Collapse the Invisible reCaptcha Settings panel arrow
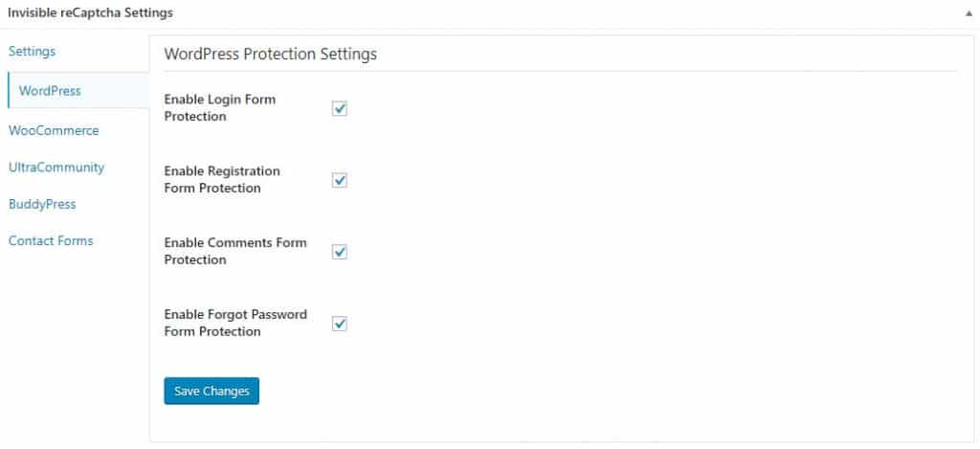This screenshot has height=449, width=980. 969,13
